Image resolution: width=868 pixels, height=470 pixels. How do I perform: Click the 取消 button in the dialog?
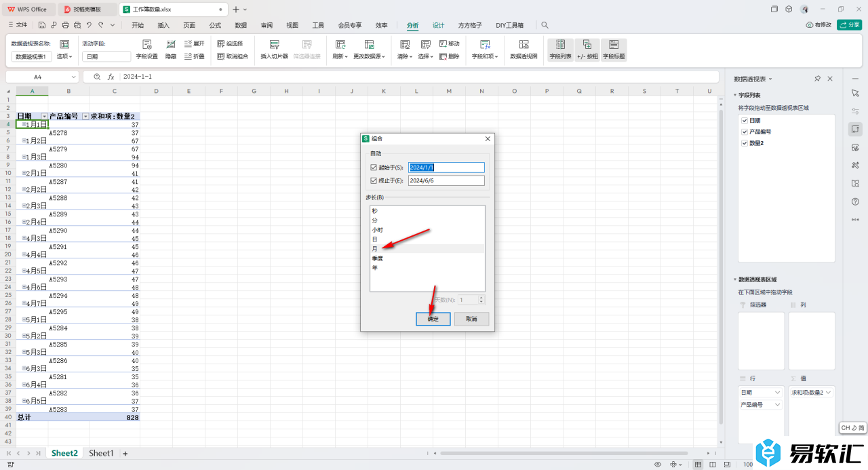(471, 319)
